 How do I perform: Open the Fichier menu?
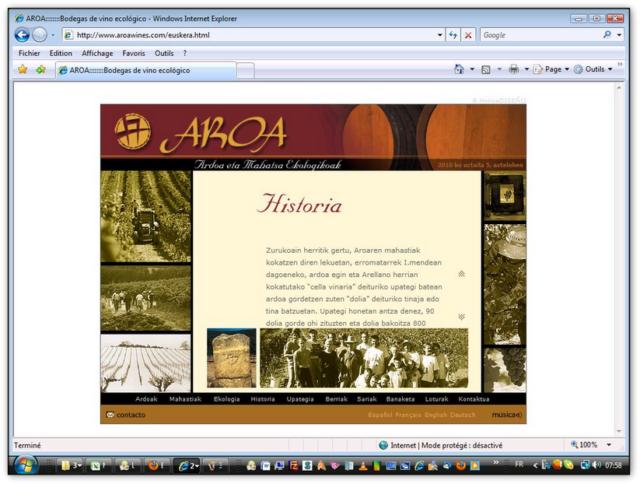(29, 53)
